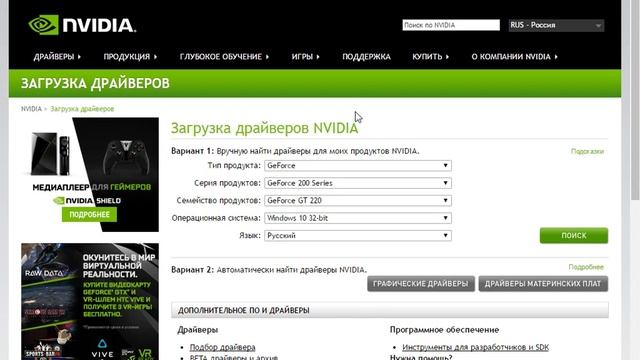Click the NVIDIA logo

click(82, 25)
